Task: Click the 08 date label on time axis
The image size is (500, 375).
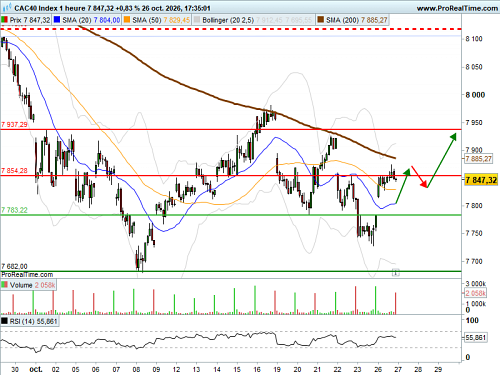Action: [136, 369]
